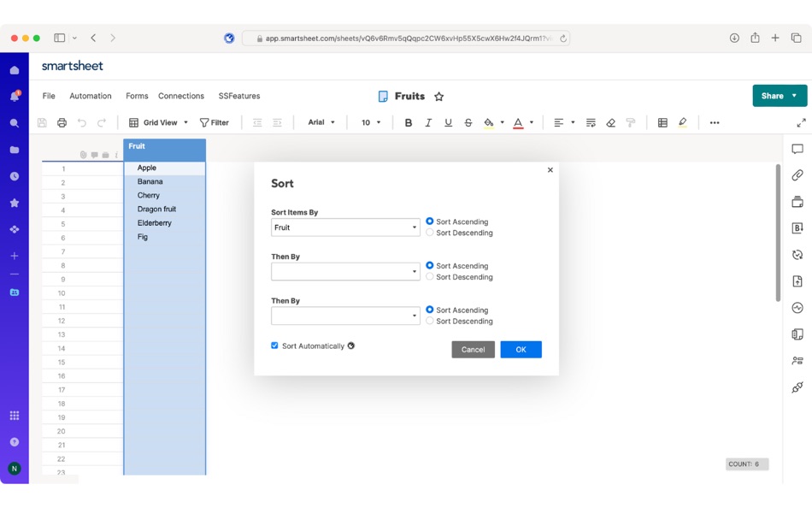This screenshot has width=812, height=508.
Task: Click the Print icon in toolbar
Action: (62, 123)
